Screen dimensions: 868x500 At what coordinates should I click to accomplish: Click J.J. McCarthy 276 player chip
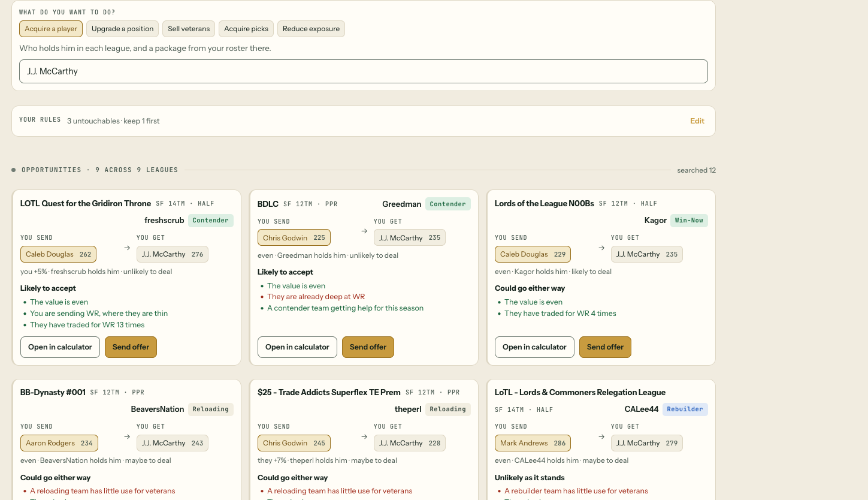pos(173,254)
